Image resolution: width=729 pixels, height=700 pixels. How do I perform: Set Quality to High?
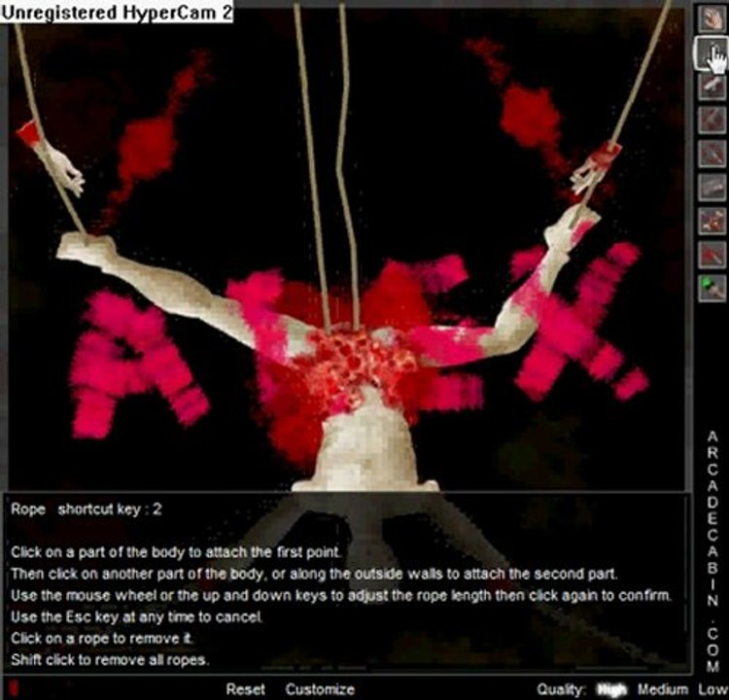point(611,689)
